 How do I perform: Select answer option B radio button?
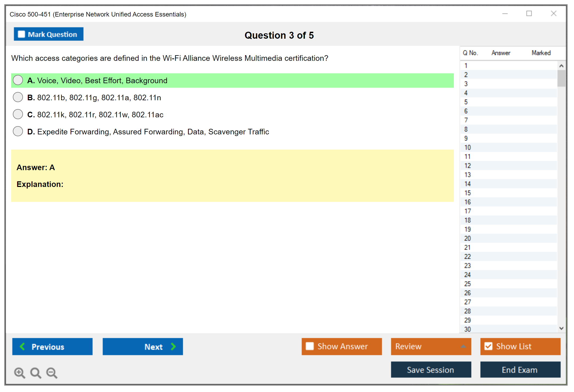[18, 97]
